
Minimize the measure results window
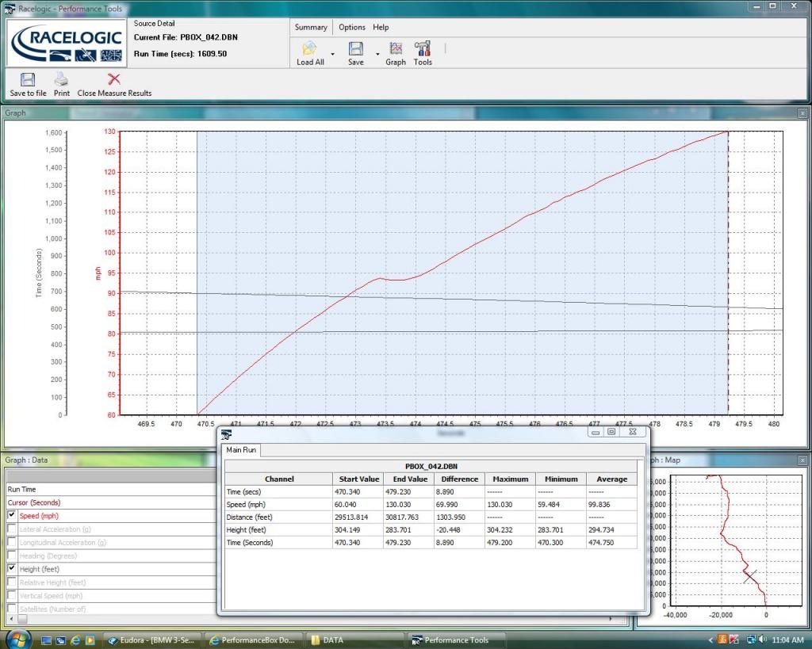[596, 432]
